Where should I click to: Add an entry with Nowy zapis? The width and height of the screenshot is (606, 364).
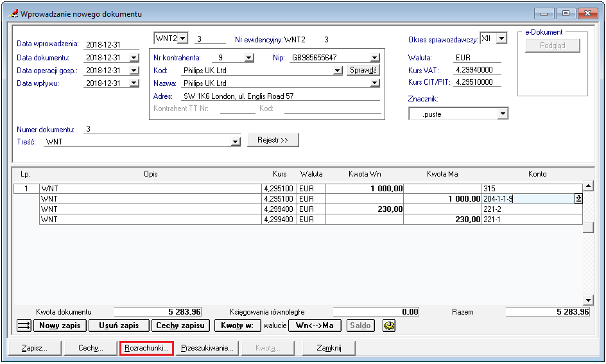[60, 325]
